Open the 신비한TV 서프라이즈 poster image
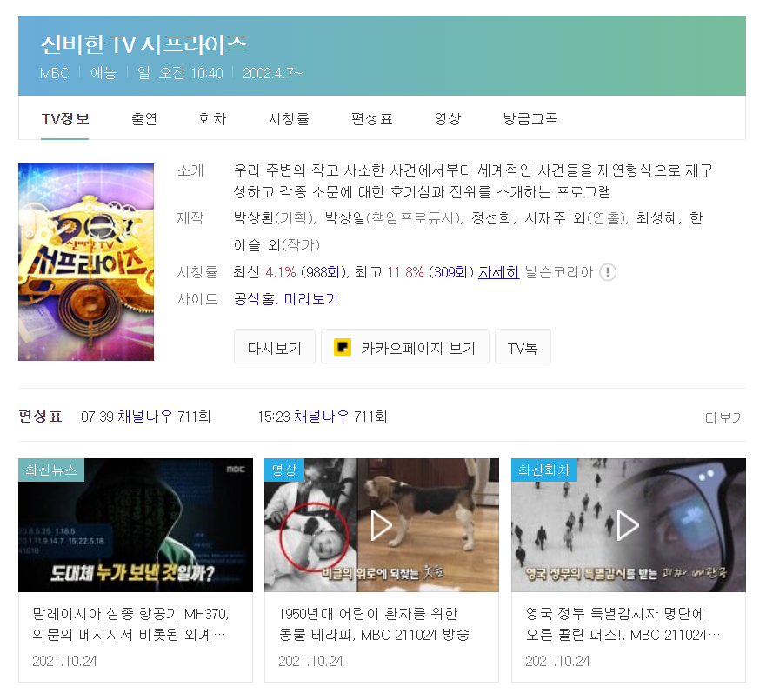766x700 pixels. pyautogui.click(x=86, y=262)
